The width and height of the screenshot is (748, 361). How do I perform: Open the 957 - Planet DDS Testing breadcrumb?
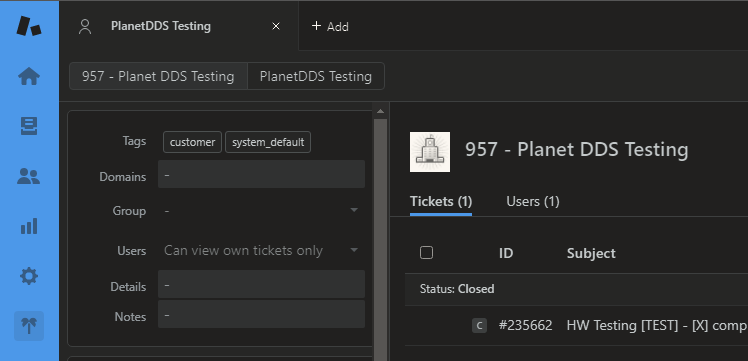tap(158, 76)
